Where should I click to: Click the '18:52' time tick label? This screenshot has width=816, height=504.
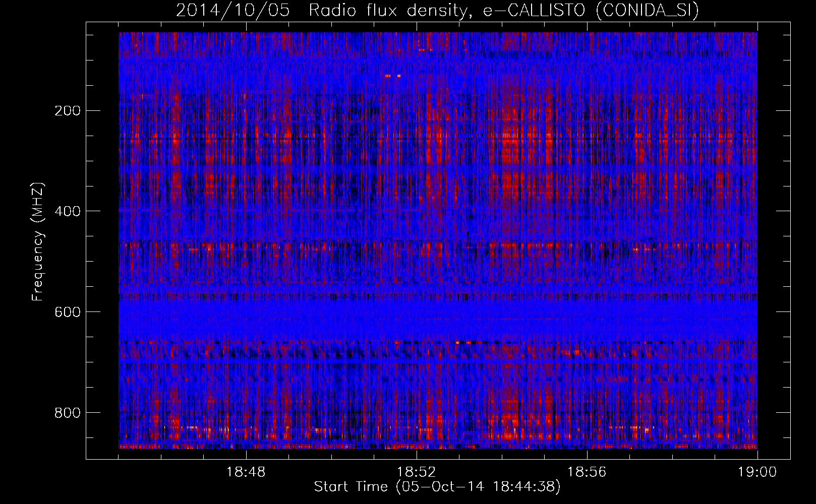click(417, 472)
